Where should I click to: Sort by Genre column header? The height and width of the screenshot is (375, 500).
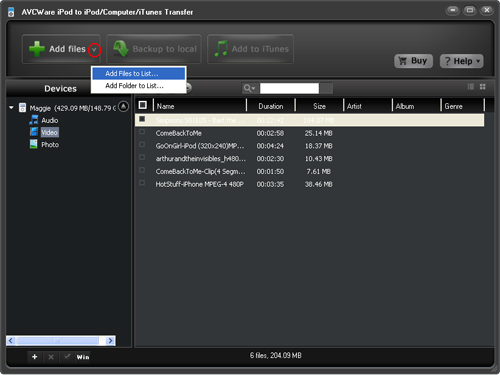[x=463, y=106]
